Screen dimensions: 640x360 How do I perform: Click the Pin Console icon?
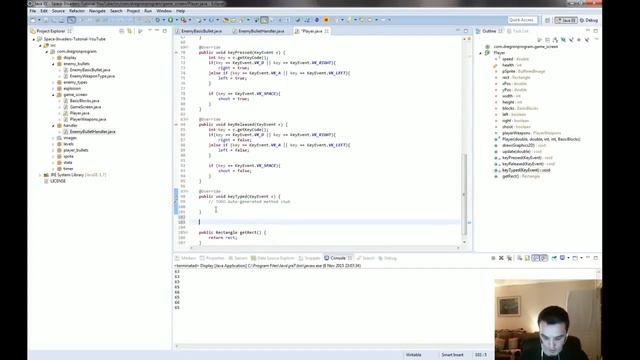coord(554,258)
